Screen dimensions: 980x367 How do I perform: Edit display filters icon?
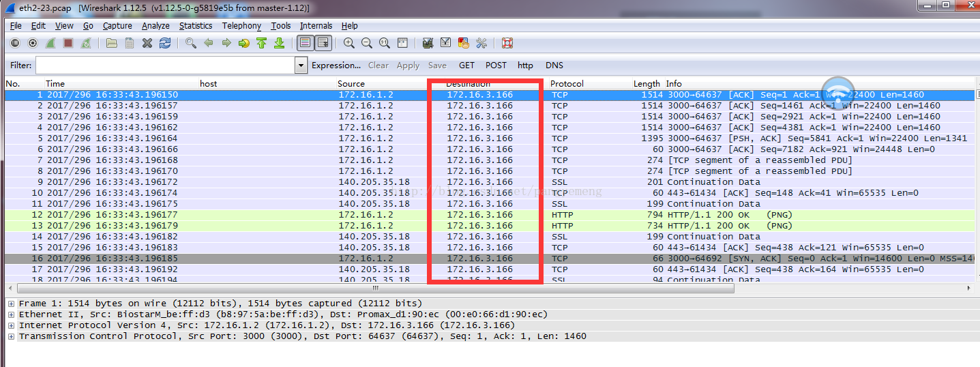tap(446, 43)
